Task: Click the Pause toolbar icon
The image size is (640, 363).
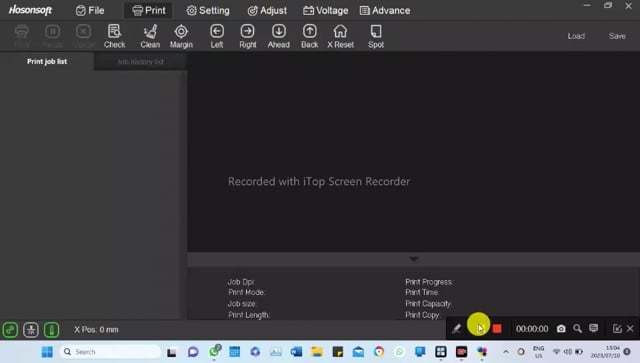Action: (52, 36)
